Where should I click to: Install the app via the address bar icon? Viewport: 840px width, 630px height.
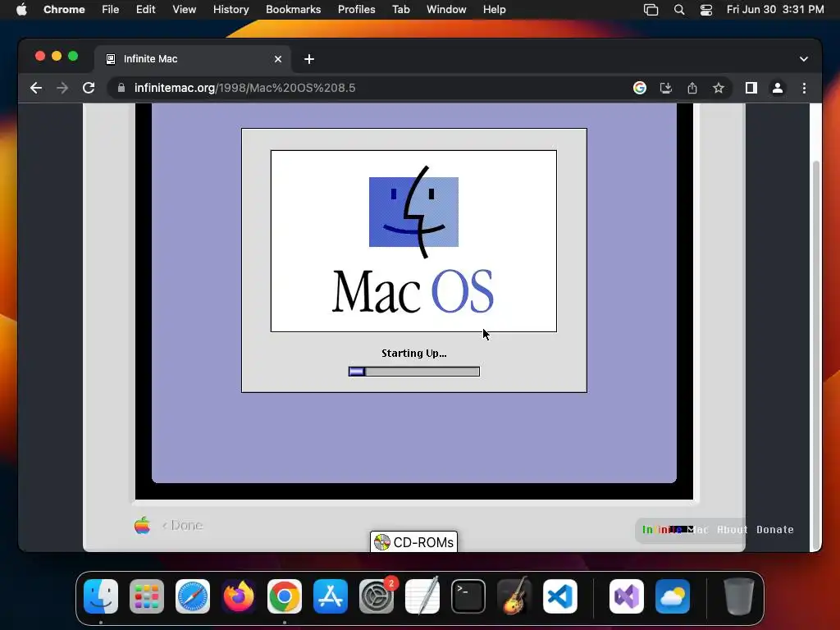click(x=666, y=88)
